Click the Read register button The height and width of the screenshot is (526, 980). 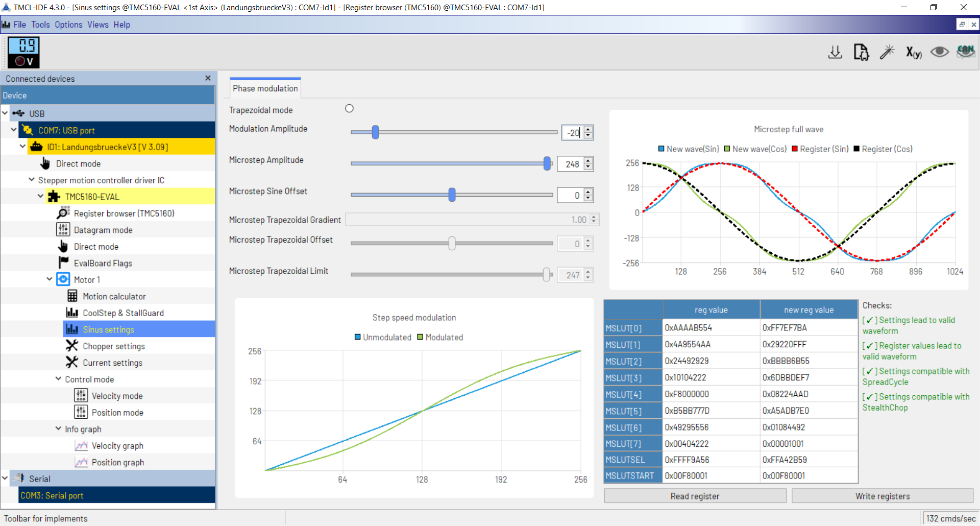pyautogui.click(x=695, y=496)
